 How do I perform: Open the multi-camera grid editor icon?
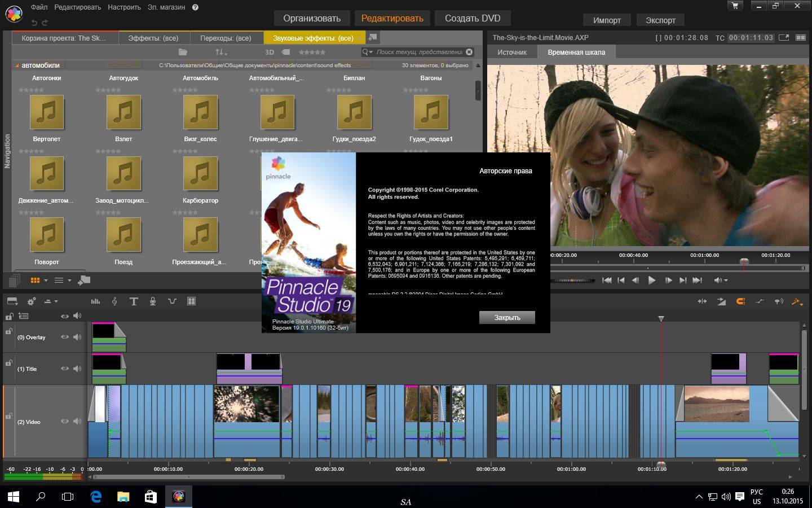pos(191,301)
